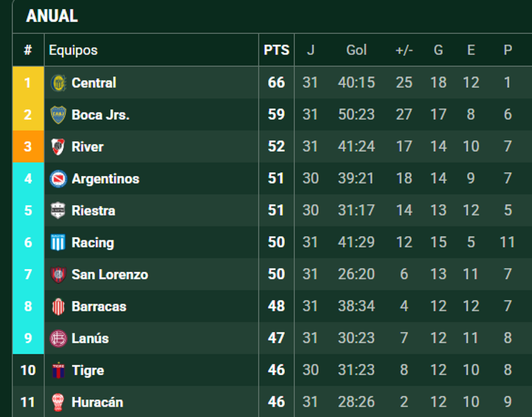The height and width of the screenshot is (417, 532).
Task: Open the Riestra club badge
Action: [58, 211]
